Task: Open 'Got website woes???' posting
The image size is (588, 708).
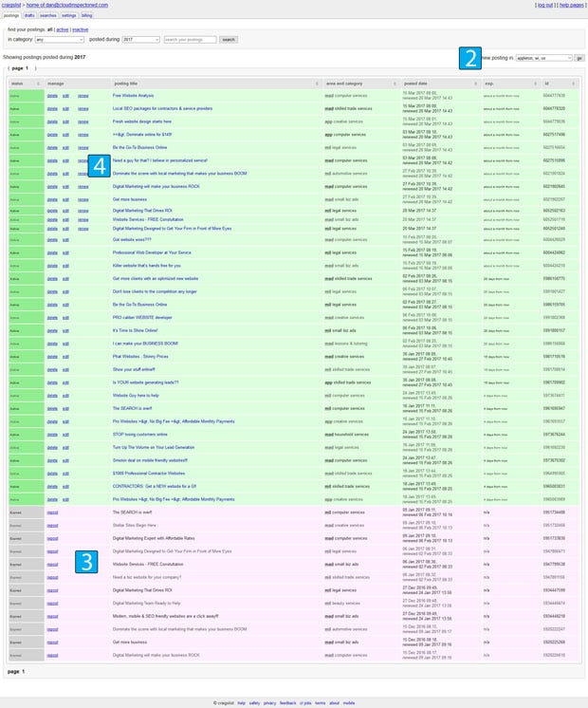Action: click(132, 239)
